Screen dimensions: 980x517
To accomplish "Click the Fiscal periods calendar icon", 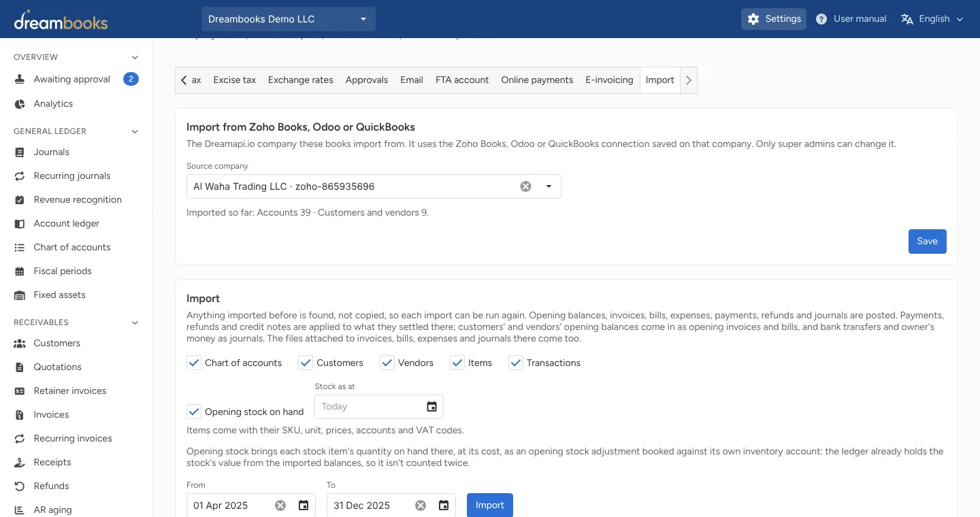I will (x=20, y=271).
